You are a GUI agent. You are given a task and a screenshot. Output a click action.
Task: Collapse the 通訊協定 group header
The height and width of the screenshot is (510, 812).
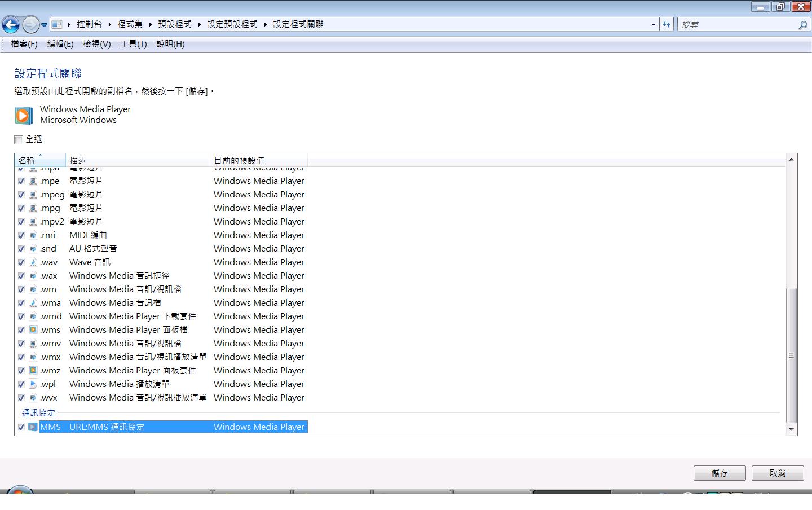click(x=38, y=413)
